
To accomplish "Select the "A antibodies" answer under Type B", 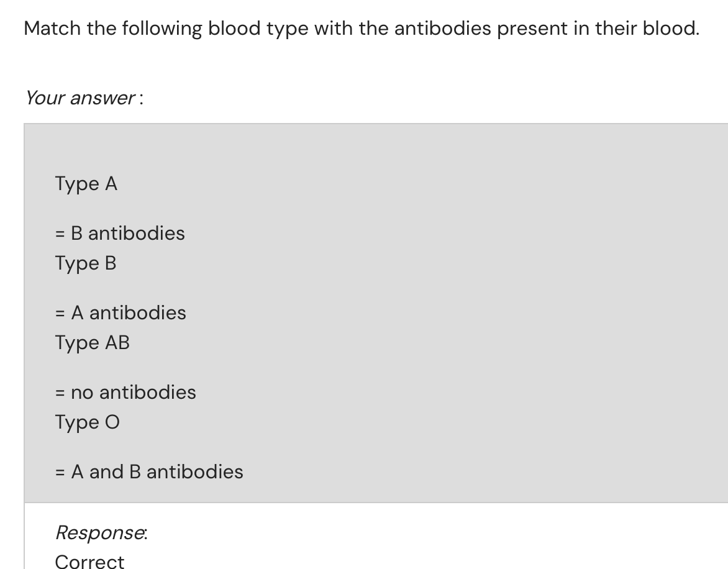I will click(x=128, y=312).
